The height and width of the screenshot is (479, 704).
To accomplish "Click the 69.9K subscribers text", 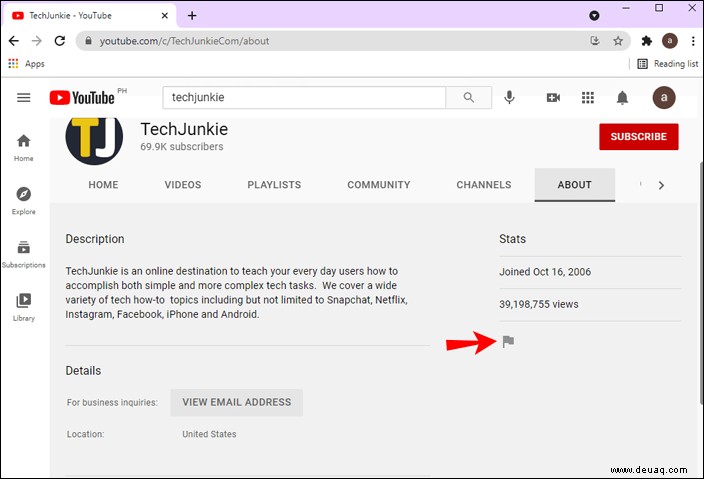I will coord(181,147).
